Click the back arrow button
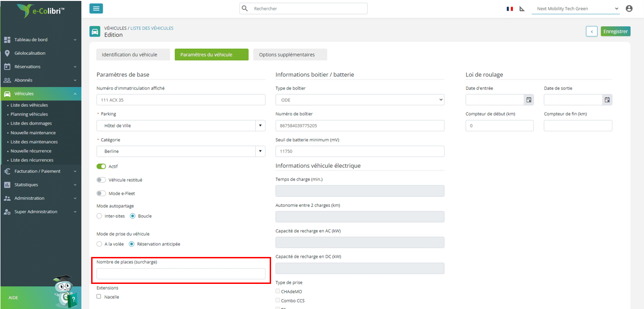This screenshot has height=309, width=644. [x=591, y=32]
